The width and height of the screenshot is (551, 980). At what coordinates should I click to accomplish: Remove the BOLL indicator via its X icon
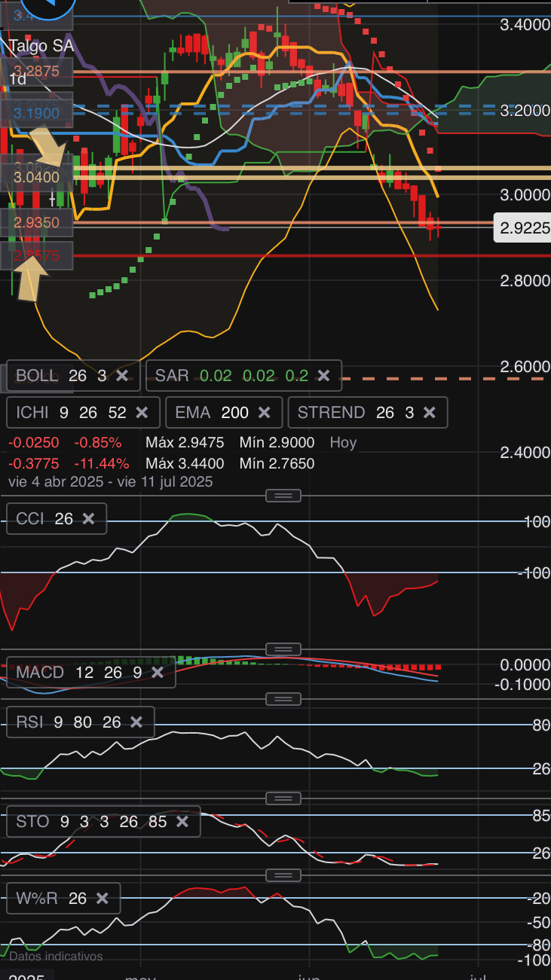(x=122, y=375)
